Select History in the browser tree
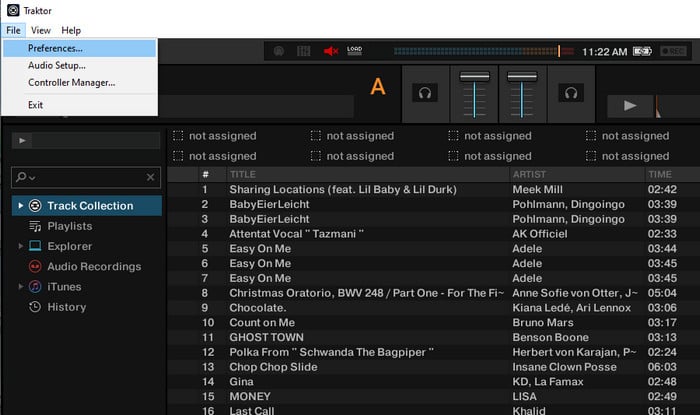This screenshot has height=415, width=700. 67,307
